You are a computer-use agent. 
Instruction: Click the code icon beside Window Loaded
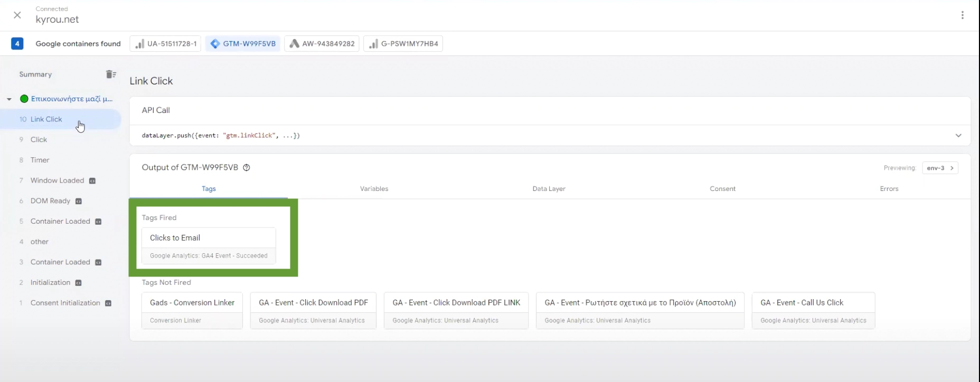point(92,181)
